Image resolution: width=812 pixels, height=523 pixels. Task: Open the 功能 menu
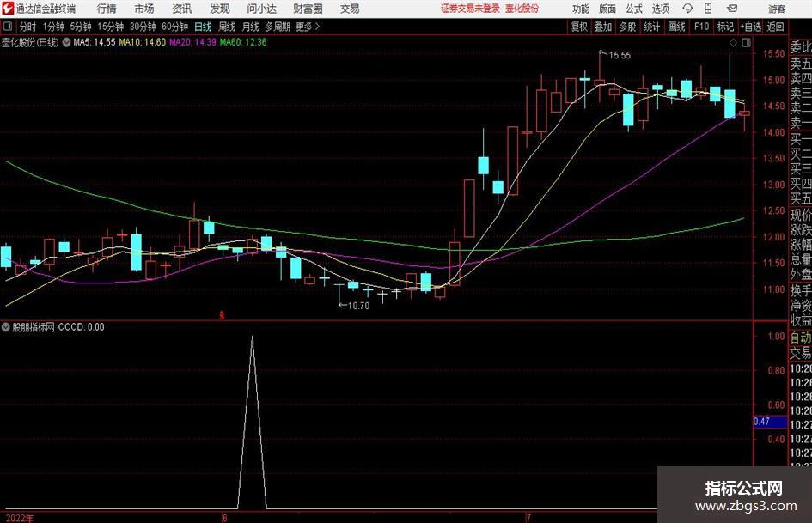click(x=581, y=9)
